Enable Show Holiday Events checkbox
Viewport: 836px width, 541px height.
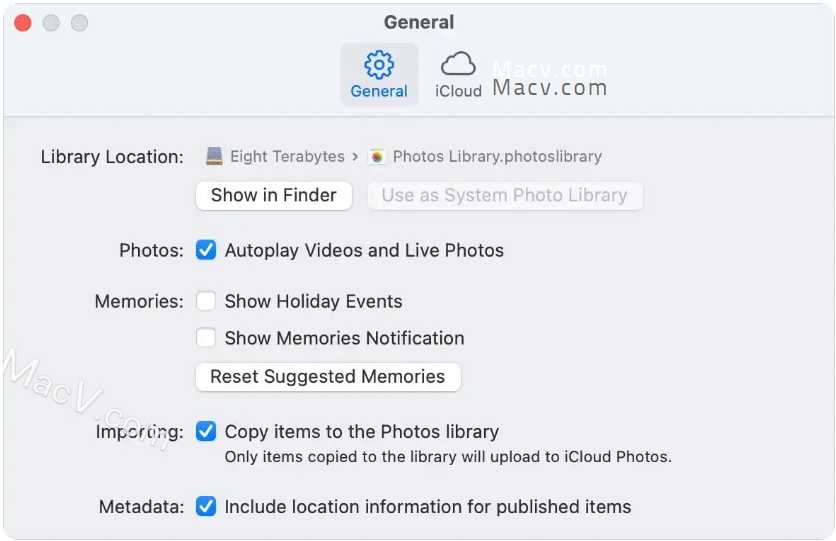[206, 301]
